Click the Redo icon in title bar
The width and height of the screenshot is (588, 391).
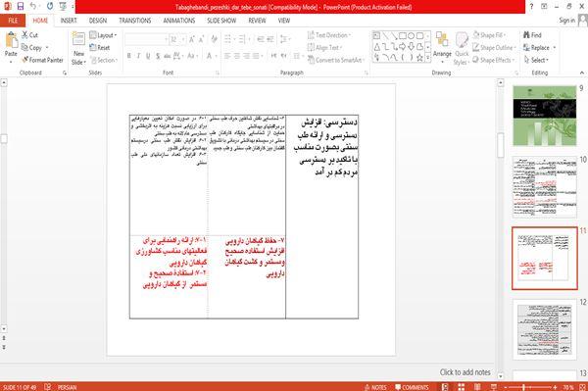click(50, 6)
